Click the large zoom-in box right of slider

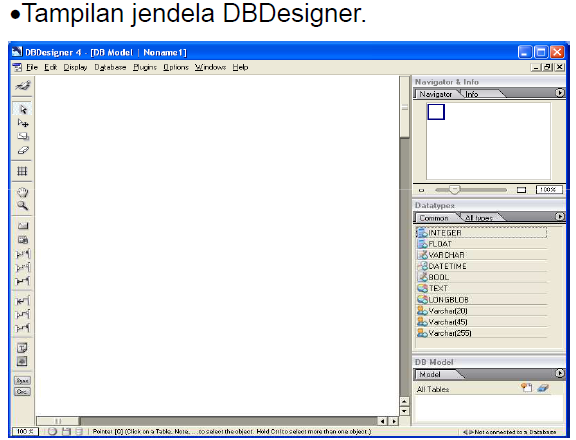[521, 190]
